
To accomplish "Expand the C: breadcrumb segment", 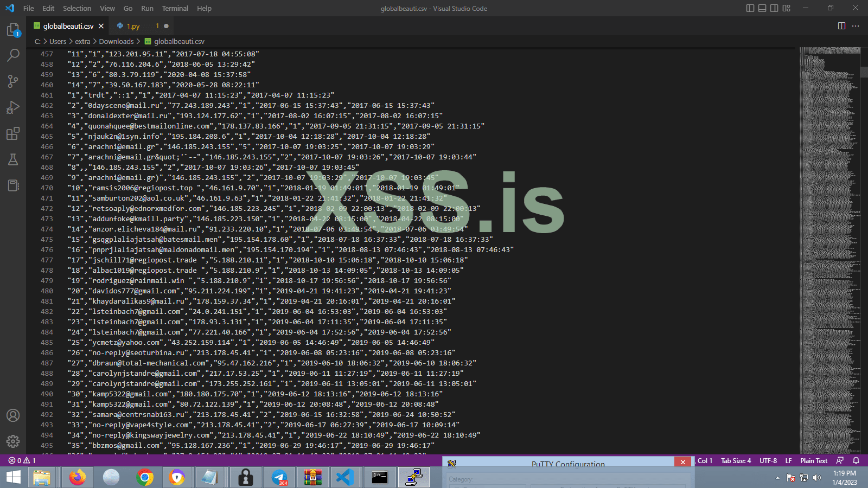I will coord(37,41).
